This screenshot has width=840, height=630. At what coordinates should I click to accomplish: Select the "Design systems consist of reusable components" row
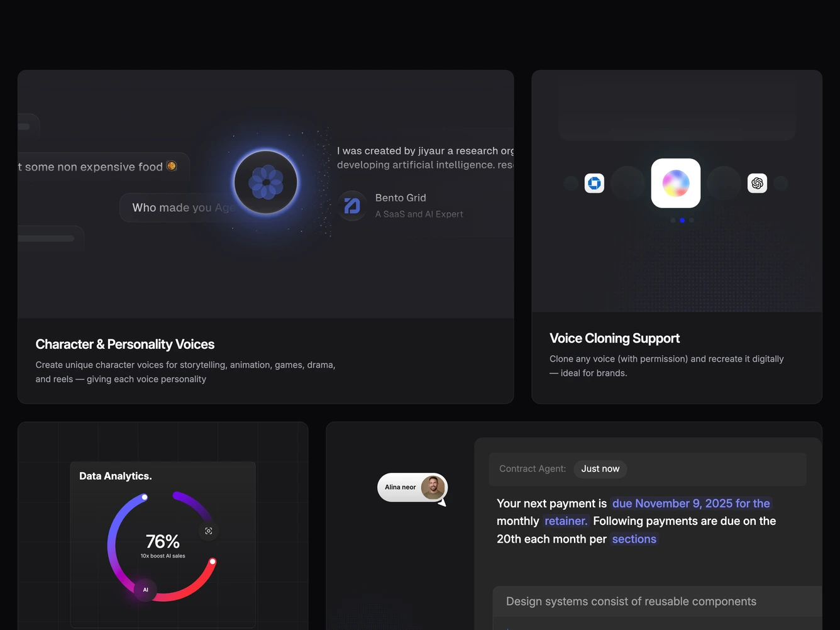[657, 601]
